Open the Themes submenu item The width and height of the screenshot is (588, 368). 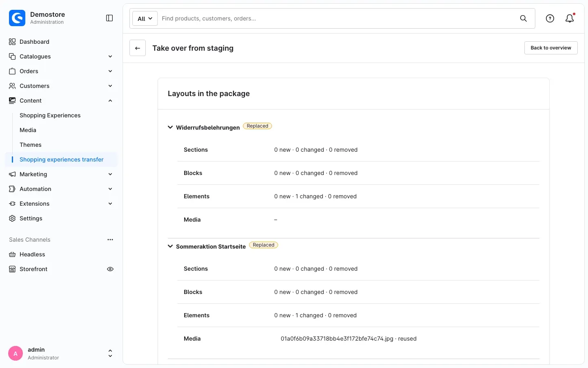pyautogui.click(x=31, y=145)
